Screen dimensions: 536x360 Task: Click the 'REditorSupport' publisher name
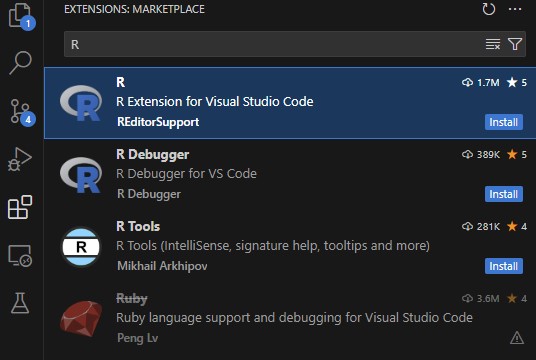158,122
